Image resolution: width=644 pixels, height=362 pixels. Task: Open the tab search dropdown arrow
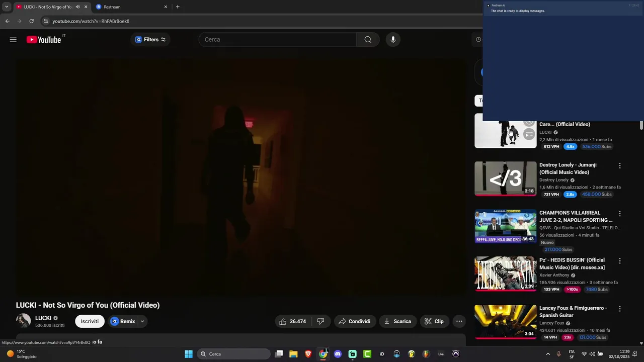coord(7,7)
